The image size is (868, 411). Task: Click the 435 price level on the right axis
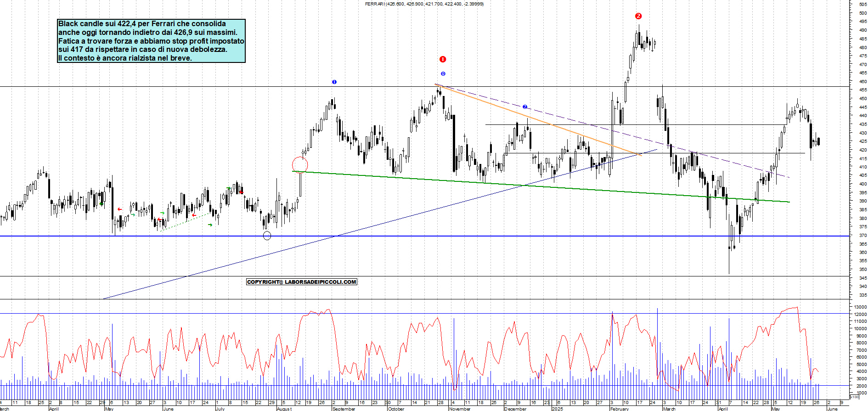click(863, 124)
